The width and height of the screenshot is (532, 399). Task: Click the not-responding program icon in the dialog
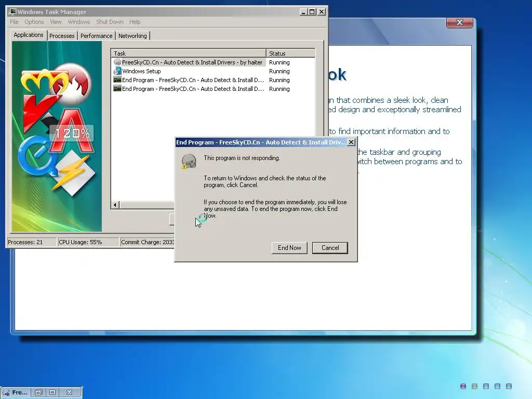pyautogui.click(x=189, y=161)
